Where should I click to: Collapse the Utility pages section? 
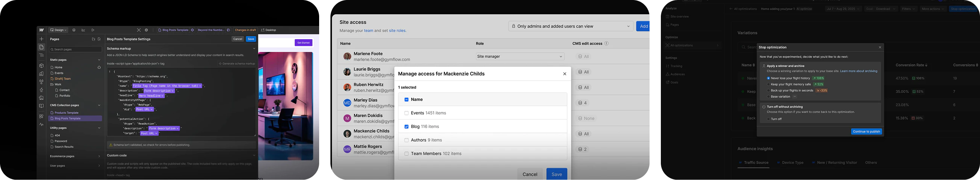pos(99,128)
